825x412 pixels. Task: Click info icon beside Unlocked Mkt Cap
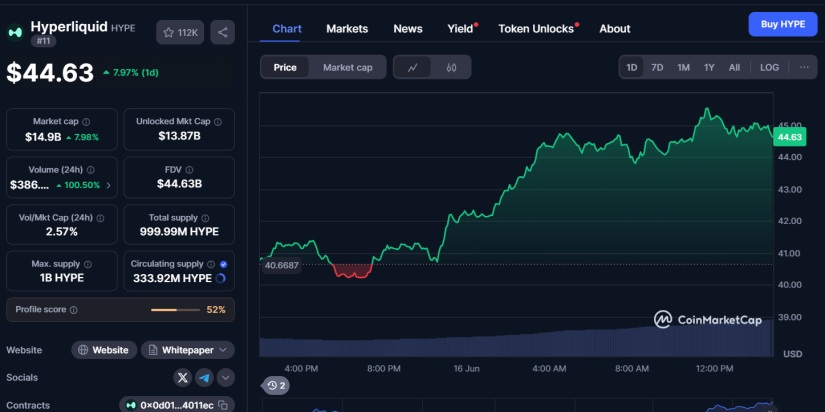pos(218,122)
